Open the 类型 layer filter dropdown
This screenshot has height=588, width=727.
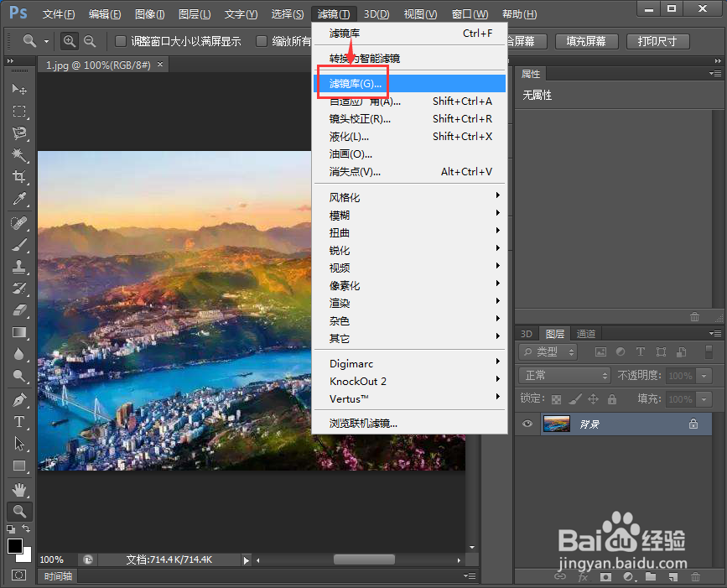[x=547, y=351]
